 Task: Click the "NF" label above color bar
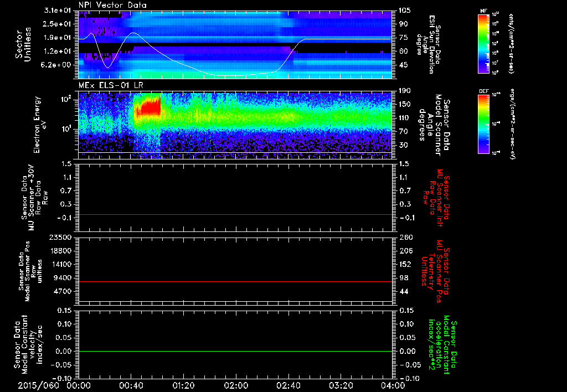[x=483, y=11]
